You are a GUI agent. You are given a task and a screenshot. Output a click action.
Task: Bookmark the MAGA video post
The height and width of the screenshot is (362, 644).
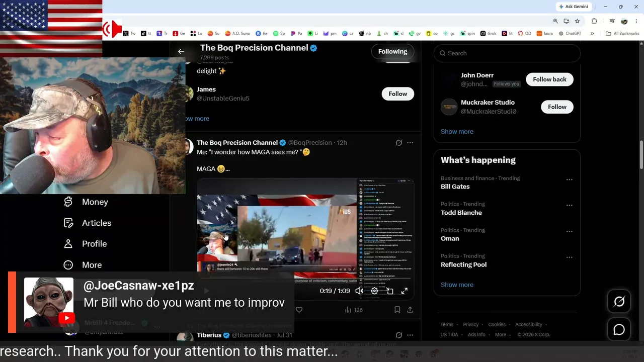(397, 310)
